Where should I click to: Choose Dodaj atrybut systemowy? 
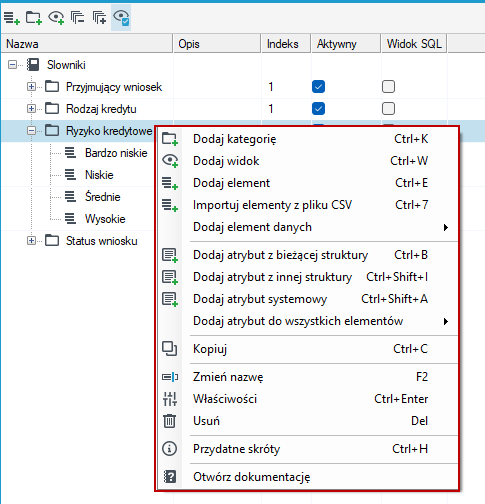pyautogui.click(x=308, y=299)
